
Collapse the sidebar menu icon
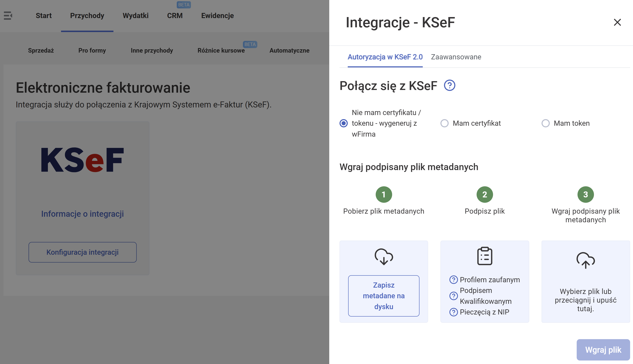(8, 15)
